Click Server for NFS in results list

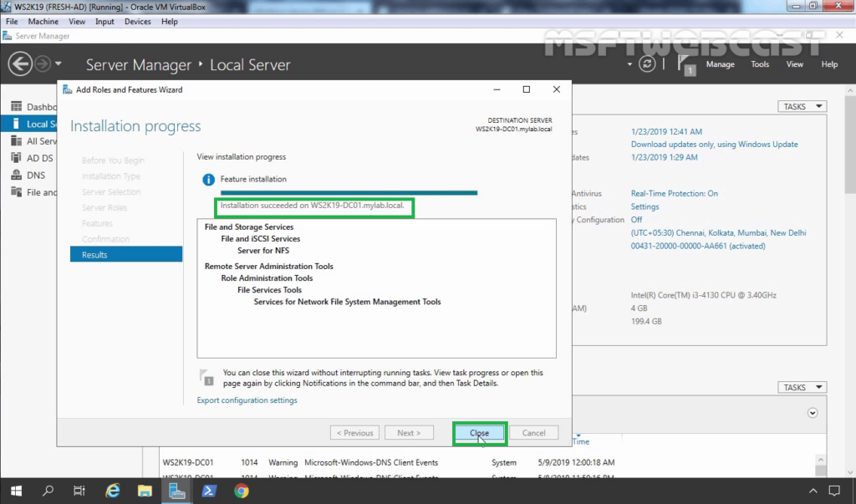point(263,251)
